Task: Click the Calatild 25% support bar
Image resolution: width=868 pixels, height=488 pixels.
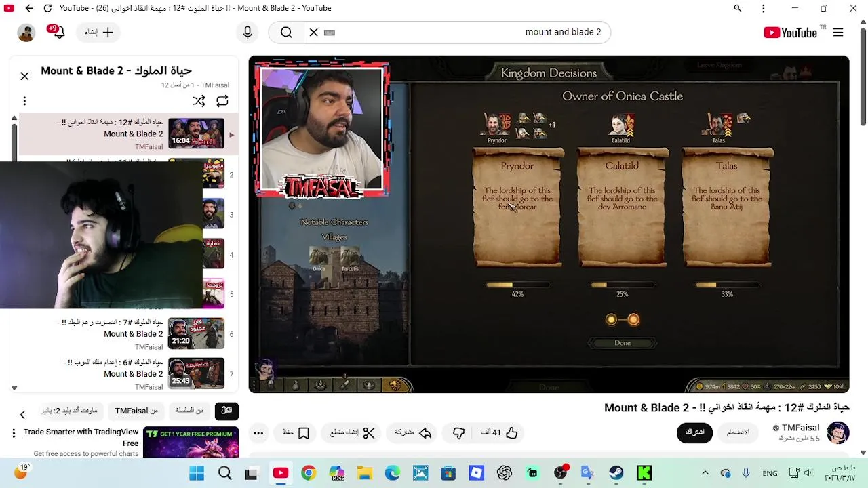Action: coord(622,285)
